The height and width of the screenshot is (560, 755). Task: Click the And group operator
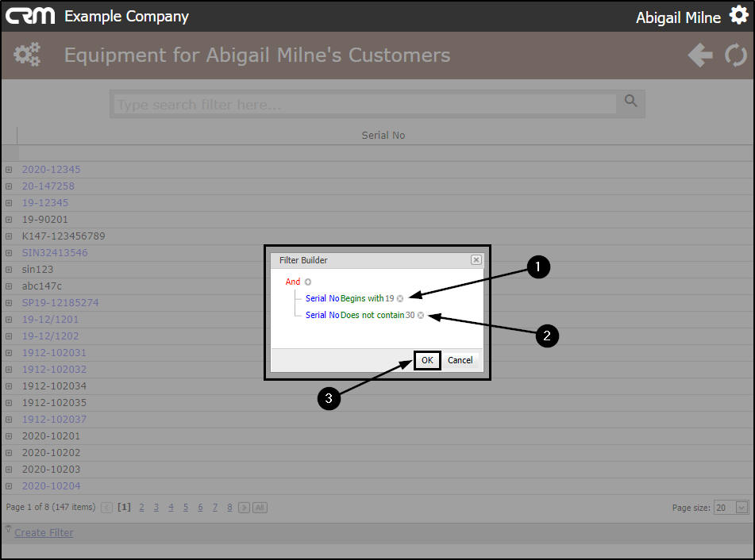point(293,282)
